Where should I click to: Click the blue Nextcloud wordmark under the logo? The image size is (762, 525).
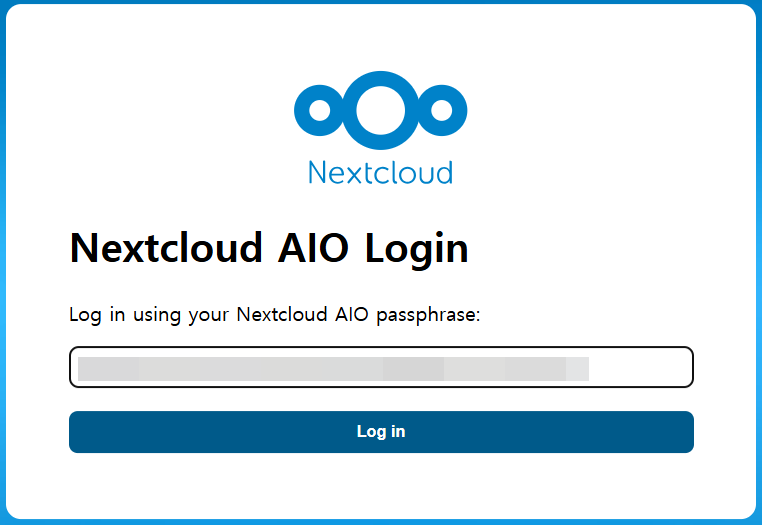coord(380,172)
